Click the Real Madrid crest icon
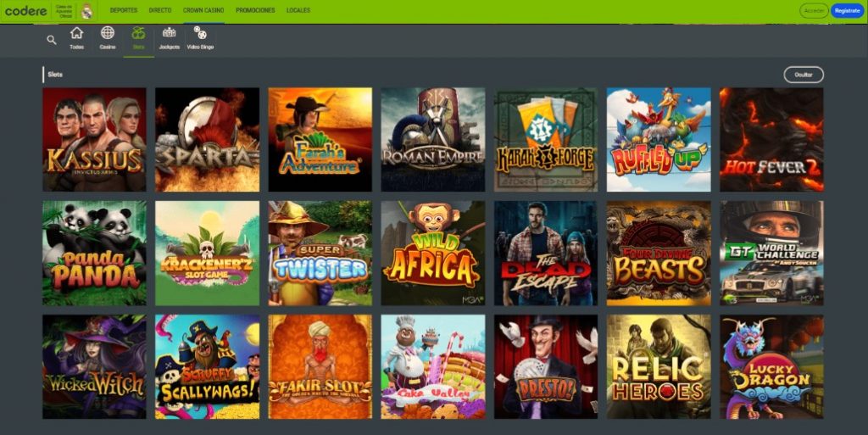This screenshot has width=868, height=435. 87,11
